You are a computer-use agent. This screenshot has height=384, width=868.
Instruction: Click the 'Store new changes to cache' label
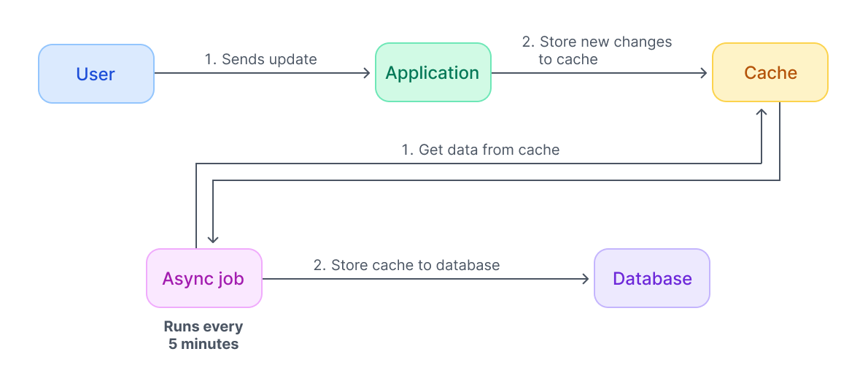pos(597,50)
